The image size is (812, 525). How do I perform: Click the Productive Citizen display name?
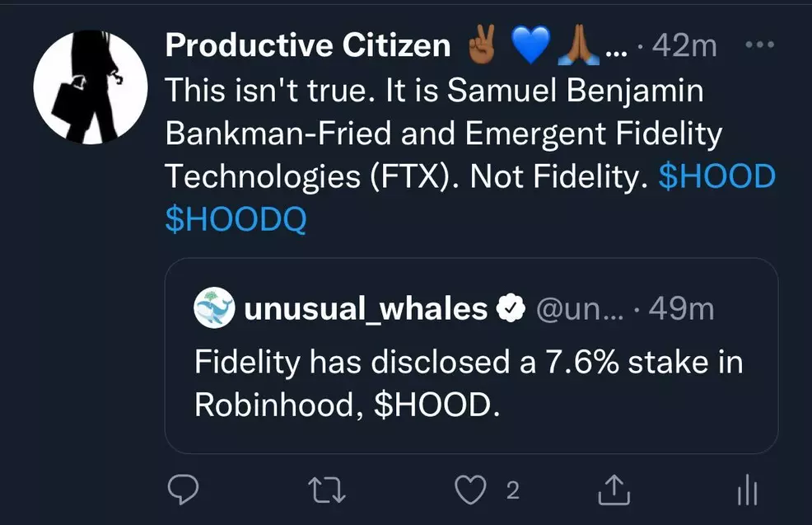[307, 46]
